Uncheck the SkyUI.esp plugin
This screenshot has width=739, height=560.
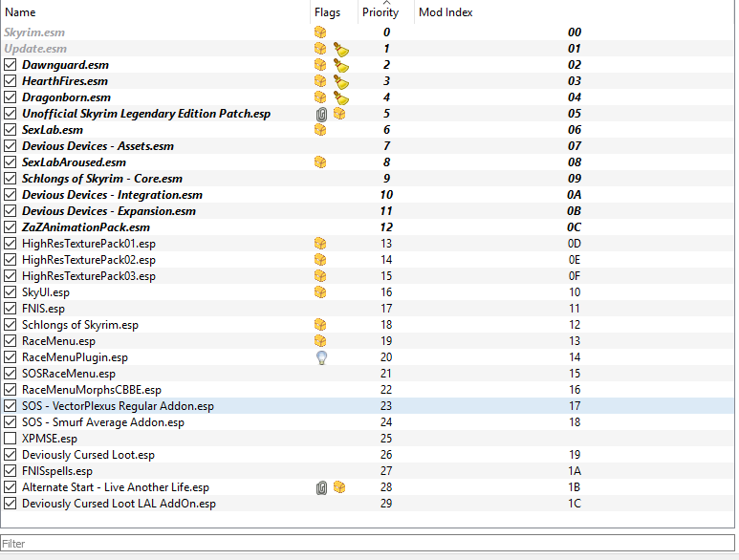[x=10, y=292]
